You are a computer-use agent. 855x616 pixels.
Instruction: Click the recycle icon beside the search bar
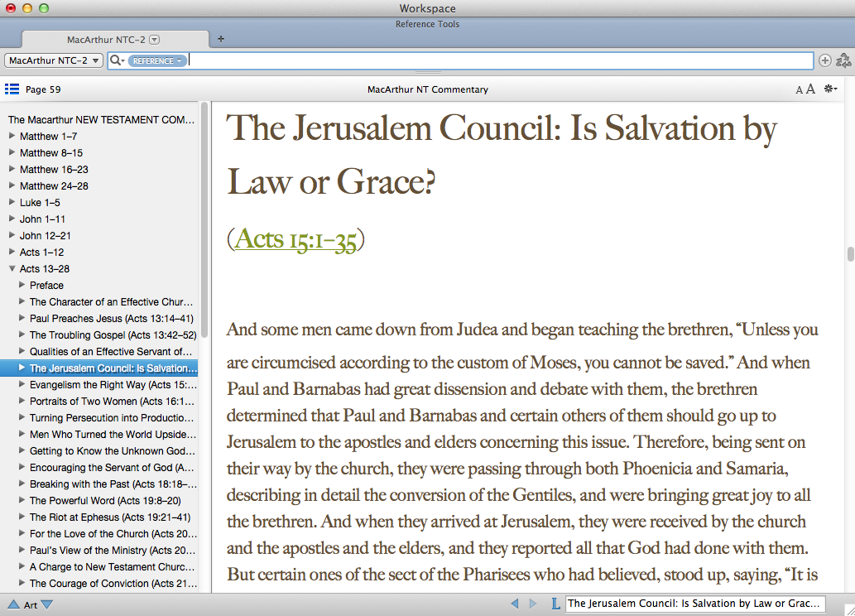(843, 60)
